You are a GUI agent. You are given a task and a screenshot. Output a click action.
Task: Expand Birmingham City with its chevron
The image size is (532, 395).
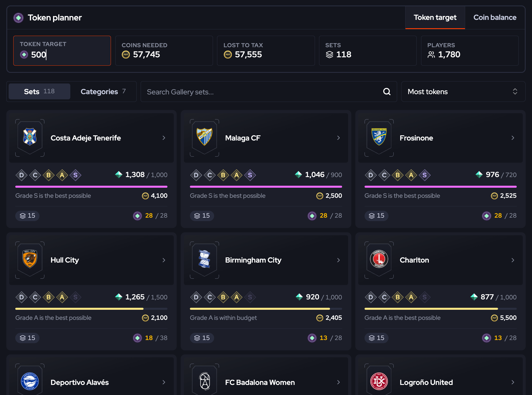(x=338, y=260)
